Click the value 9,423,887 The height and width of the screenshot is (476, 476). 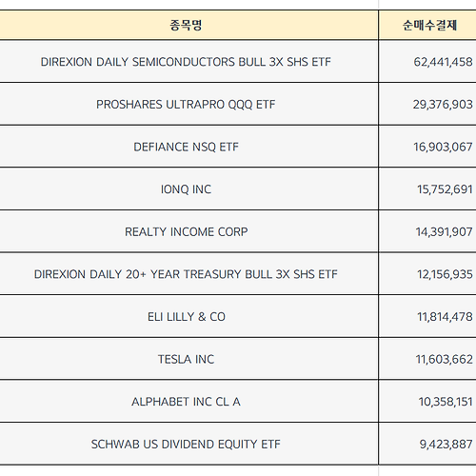pos(446,445)
